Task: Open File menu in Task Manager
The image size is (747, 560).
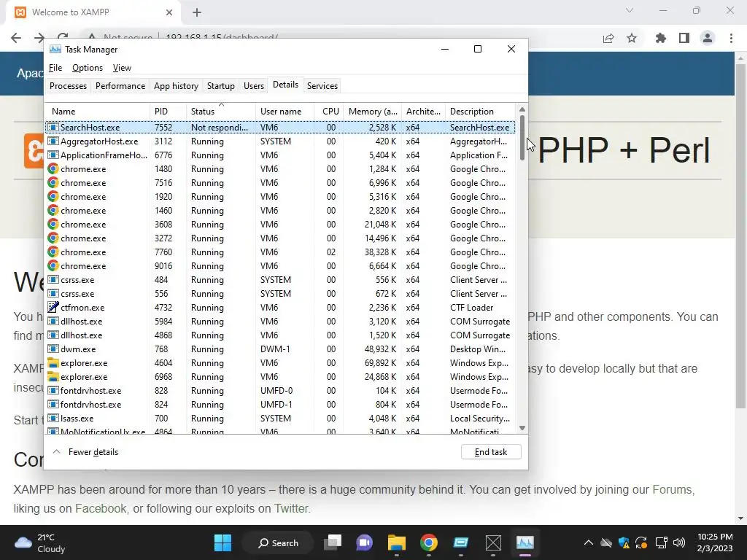Action: pos(55,68)
